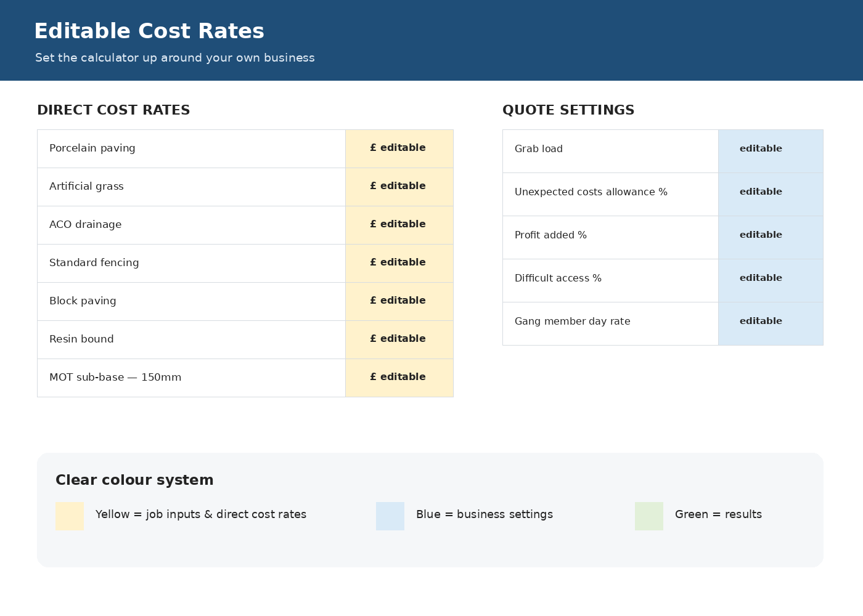
Task: Select the Porcelain paving row label
Action: 92,148
